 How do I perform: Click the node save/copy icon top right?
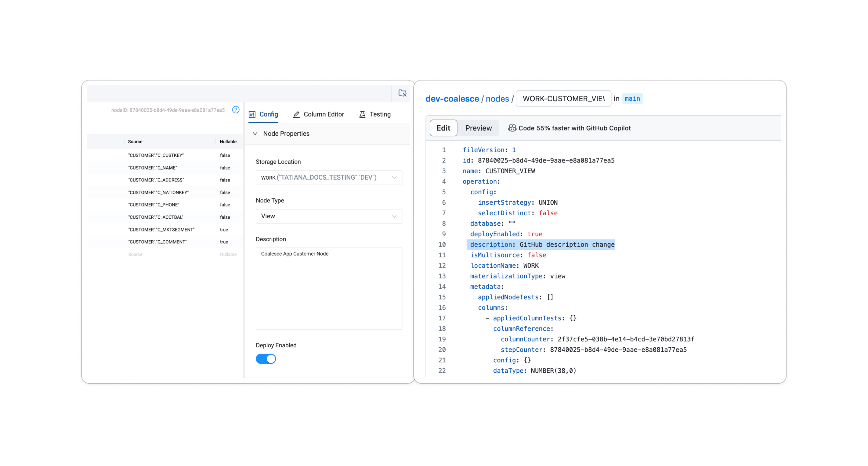pyautogui.click(x=403, y=93)
